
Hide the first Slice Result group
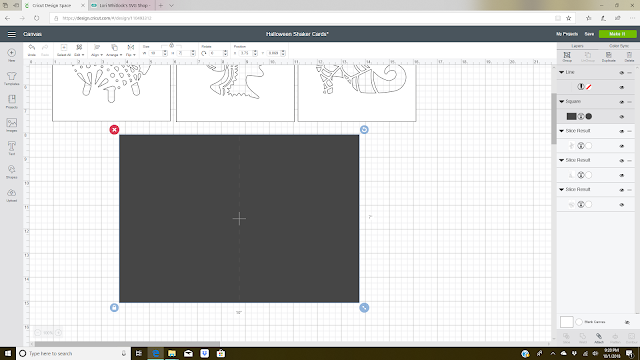[x=622, y=131]
